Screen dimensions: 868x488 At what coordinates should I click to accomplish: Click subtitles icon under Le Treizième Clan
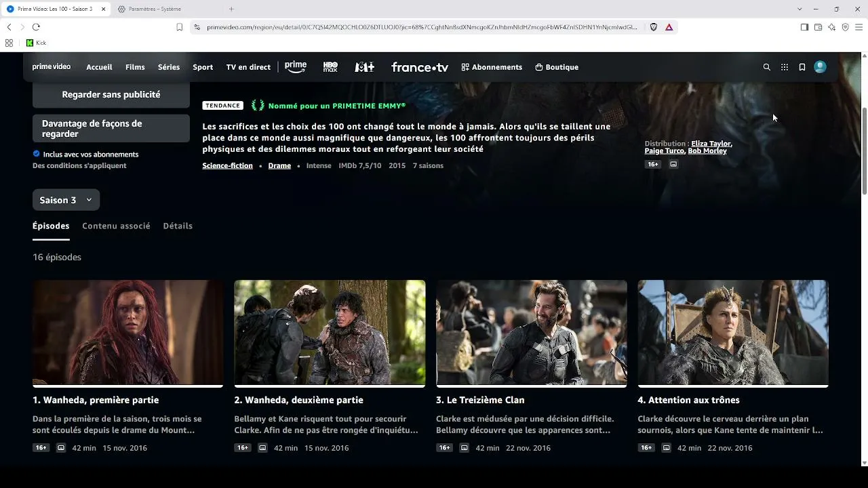coord(465,448)
